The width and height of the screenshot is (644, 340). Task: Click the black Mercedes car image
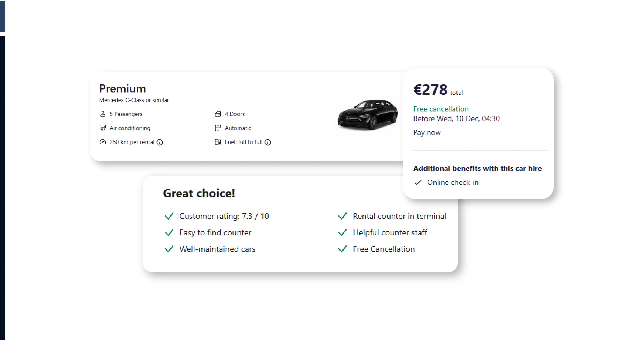click(x=367, y=115)
